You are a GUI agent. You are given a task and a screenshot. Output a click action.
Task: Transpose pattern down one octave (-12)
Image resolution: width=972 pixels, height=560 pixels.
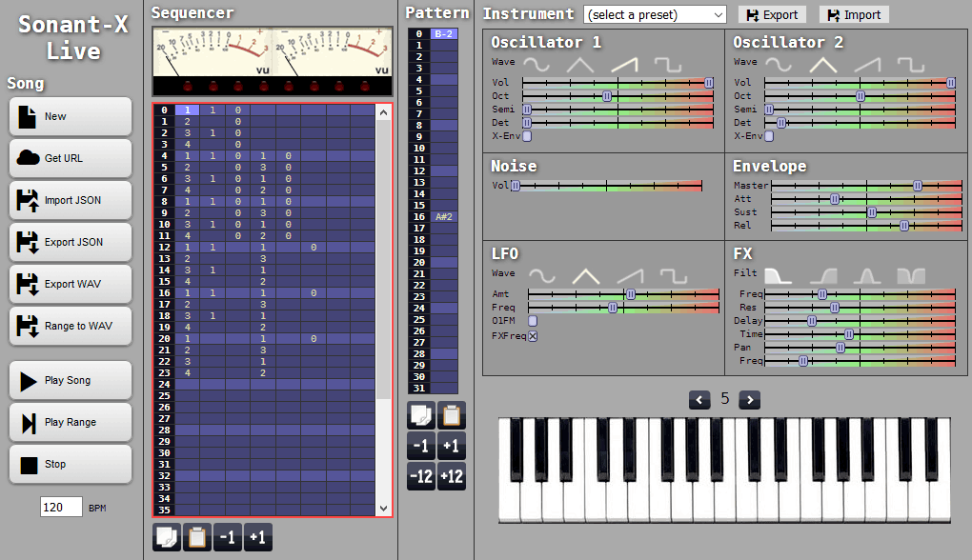pyautogui.click(x=421, y=476)
